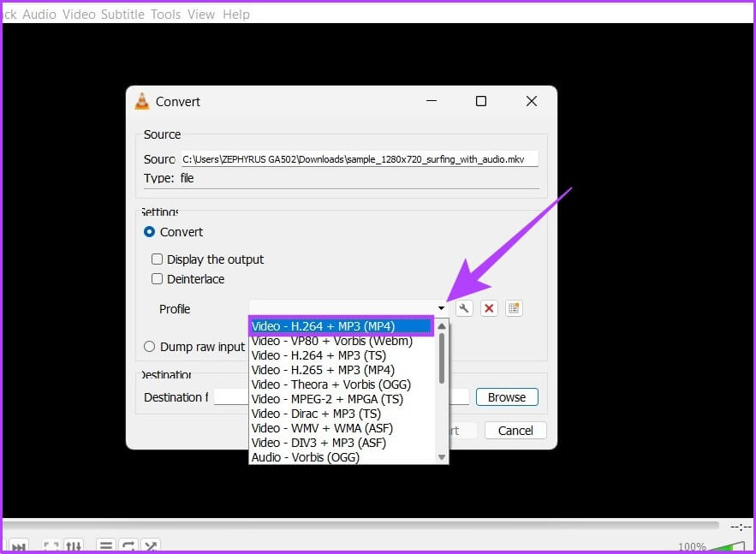756x554 pixels.
Task: Open the View menu
Action: pyautogui.click(x=201, y=15)
